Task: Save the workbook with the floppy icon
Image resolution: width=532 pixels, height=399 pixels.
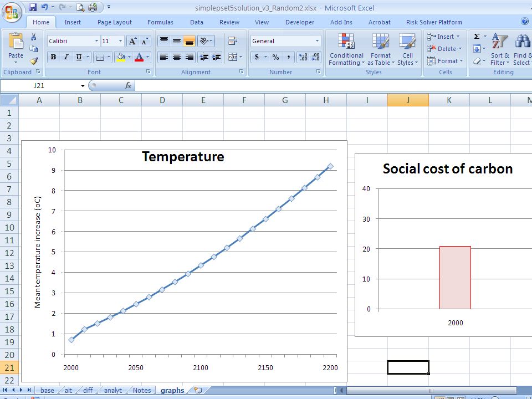Action: click(33, 7)
